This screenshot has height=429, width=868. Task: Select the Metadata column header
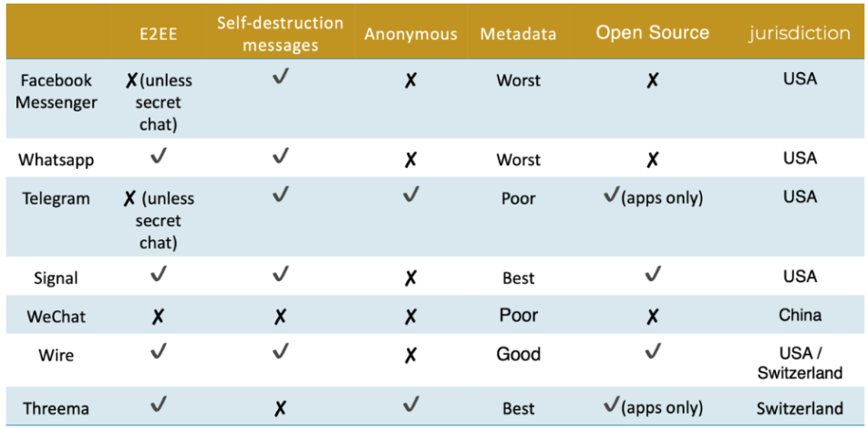pos(518,35)
